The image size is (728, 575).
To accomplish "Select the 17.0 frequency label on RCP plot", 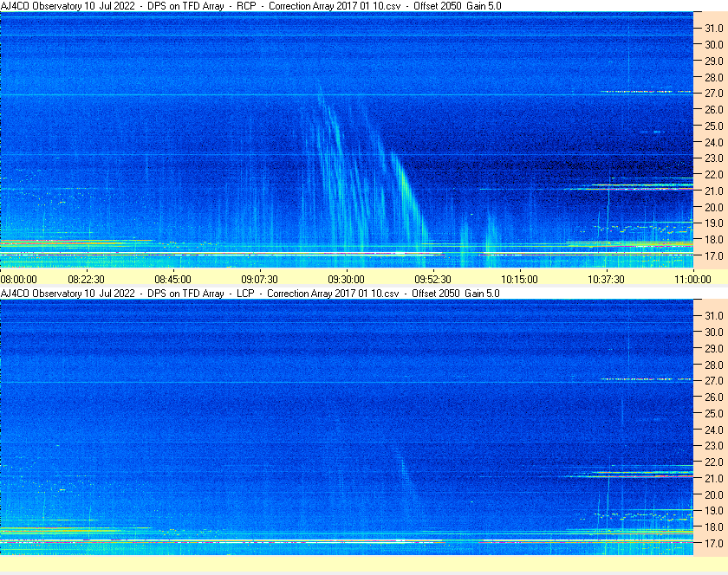I will [x=714, y=255].
